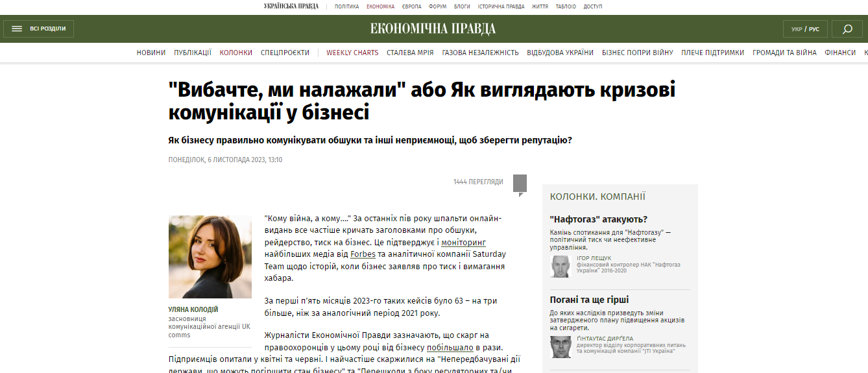Screen dimensions: 868x373
Task: Select the Публікації section
Action: (x=193, y=53)
